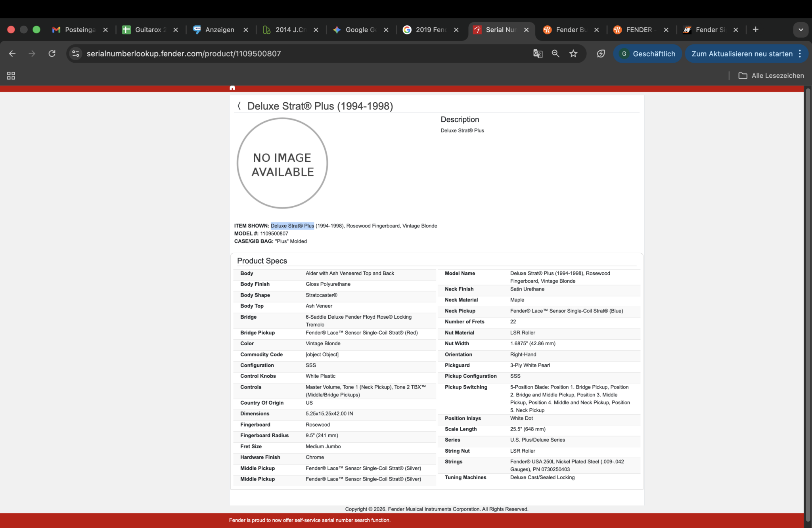Viewport: 812px width, 528px height.
Task: Click the 5.25x15.25x42.00 IN dimensions value
Action: click(x=329, y=414)
